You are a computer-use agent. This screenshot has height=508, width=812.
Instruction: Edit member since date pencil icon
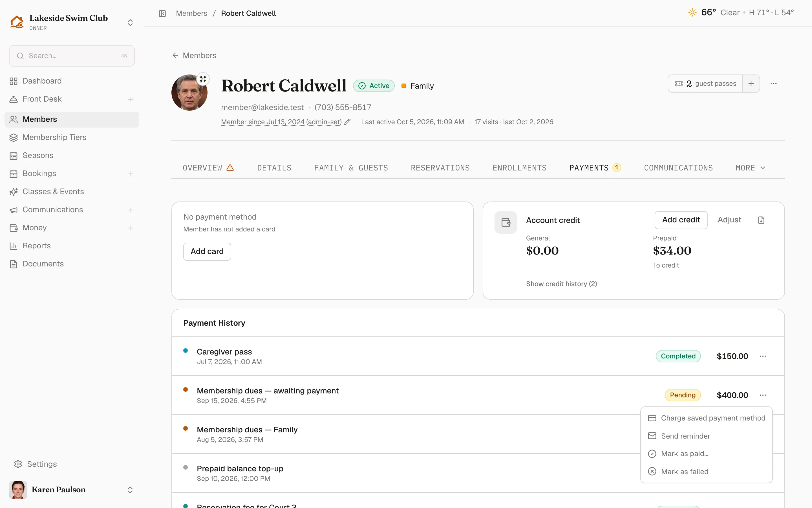348,122
